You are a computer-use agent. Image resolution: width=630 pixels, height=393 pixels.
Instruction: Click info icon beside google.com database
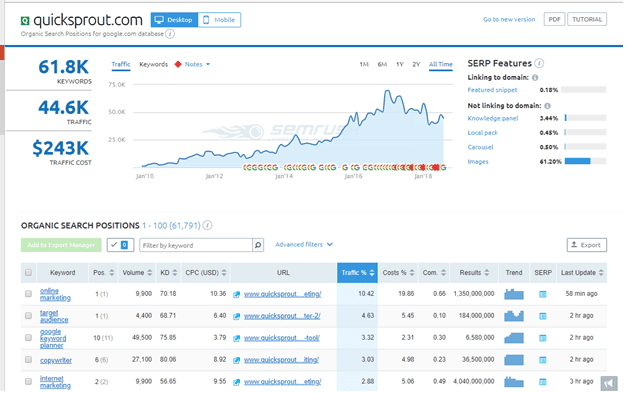[170, 34]
